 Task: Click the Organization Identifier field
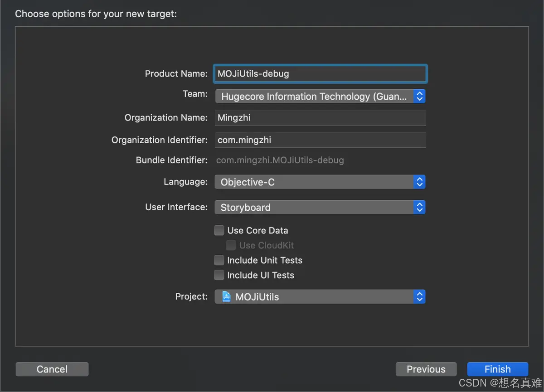[320, 140]
